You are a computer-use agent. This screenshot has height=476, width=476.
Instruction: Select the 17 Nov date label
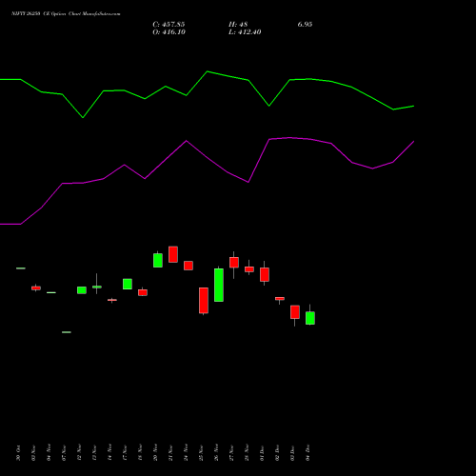(125, 453)
